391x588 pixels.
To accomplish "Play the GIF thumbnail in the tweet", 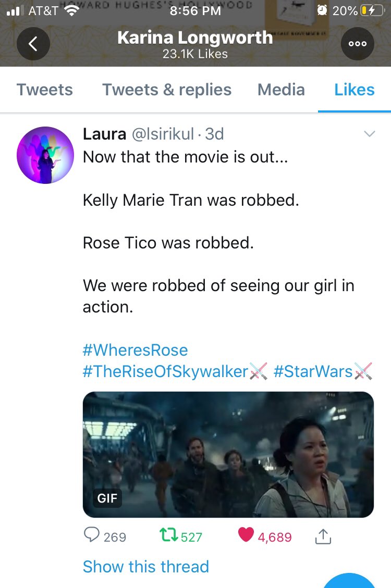I will 228,454.
